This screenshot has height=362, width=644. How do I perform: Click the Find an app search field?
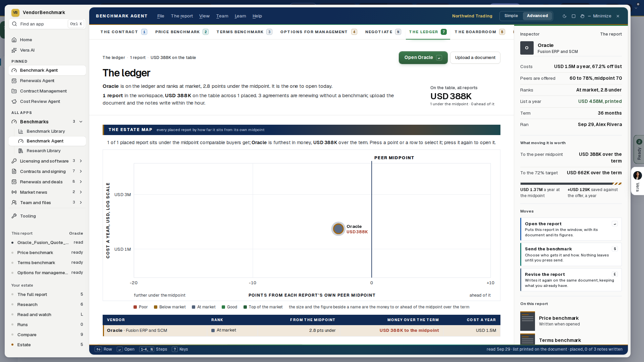(47, 24)
